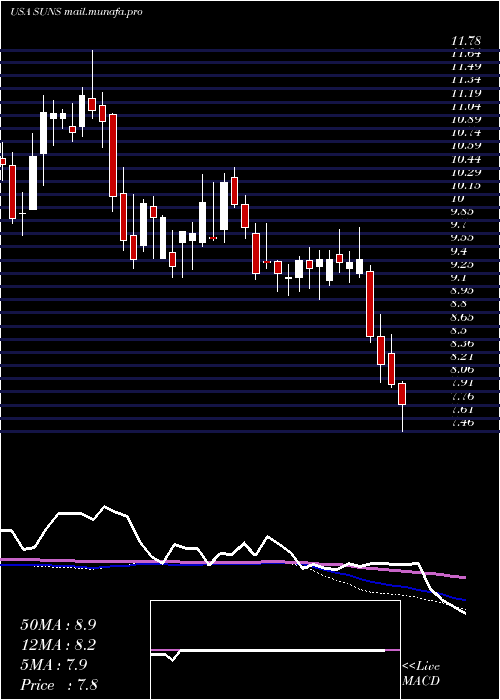Click the last red candlestick with long lower wick
The width and height of the screenshot is (500, 700).
(402, 406)
